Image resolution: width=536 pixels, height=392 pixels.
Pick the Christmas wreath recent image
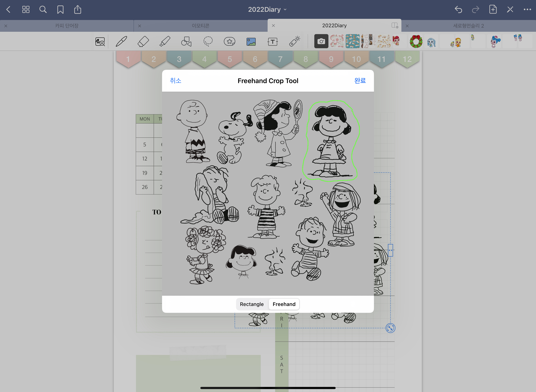coord(416,41)
